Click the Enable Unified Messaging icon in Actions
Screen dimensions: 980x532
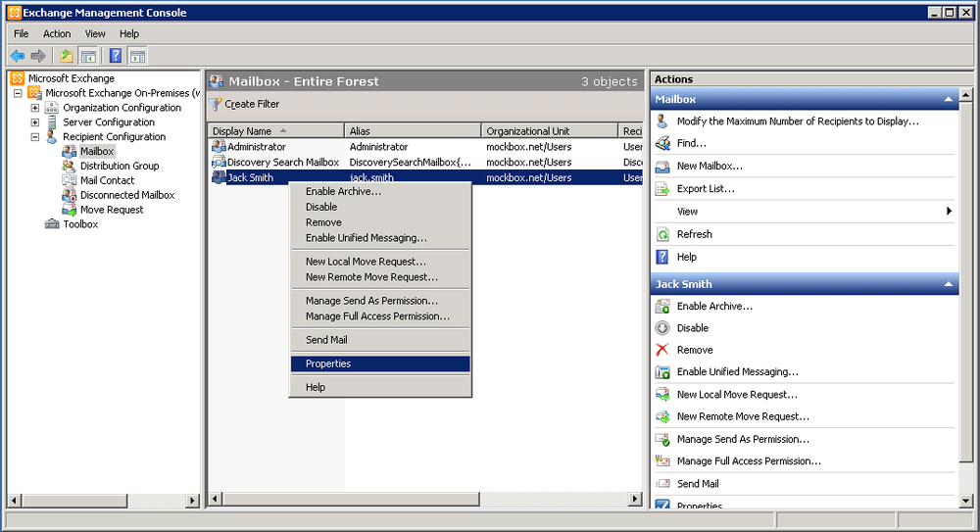point(662,372)
